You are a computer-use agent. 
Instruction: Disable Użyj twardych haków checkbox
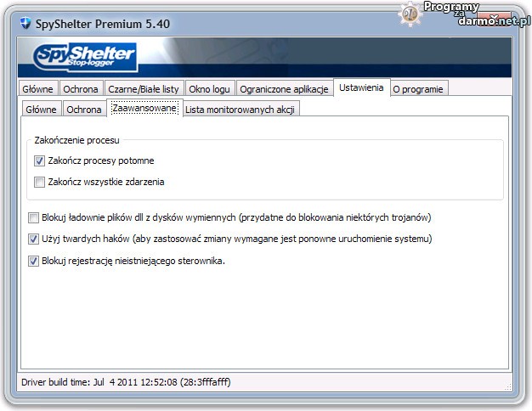34,239
